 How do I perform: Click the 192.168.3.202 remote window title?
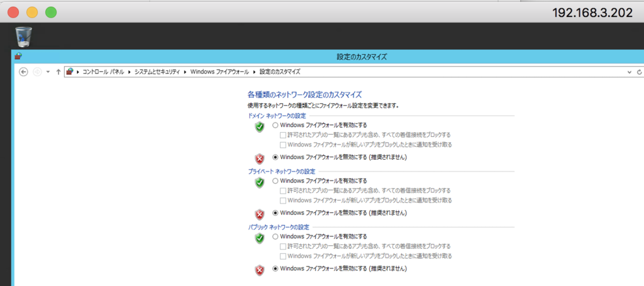coord(592,13)
